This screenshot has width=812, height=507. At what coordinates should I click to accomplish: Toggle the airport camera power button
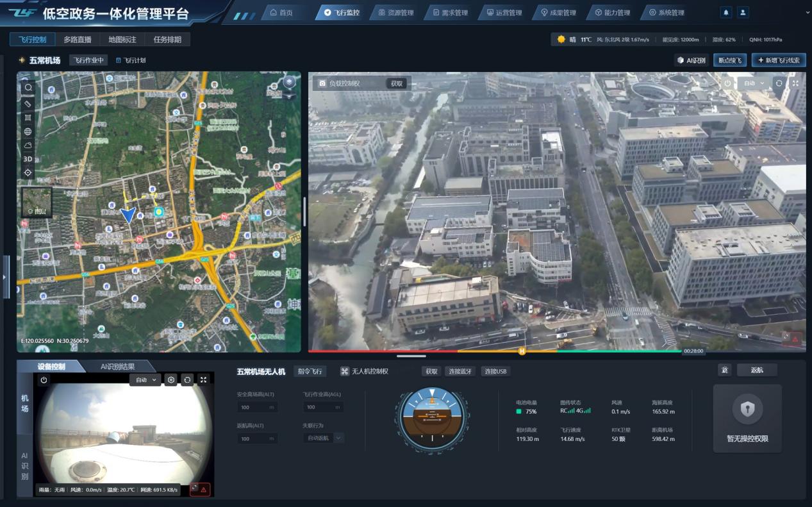[x=44, y=379]
